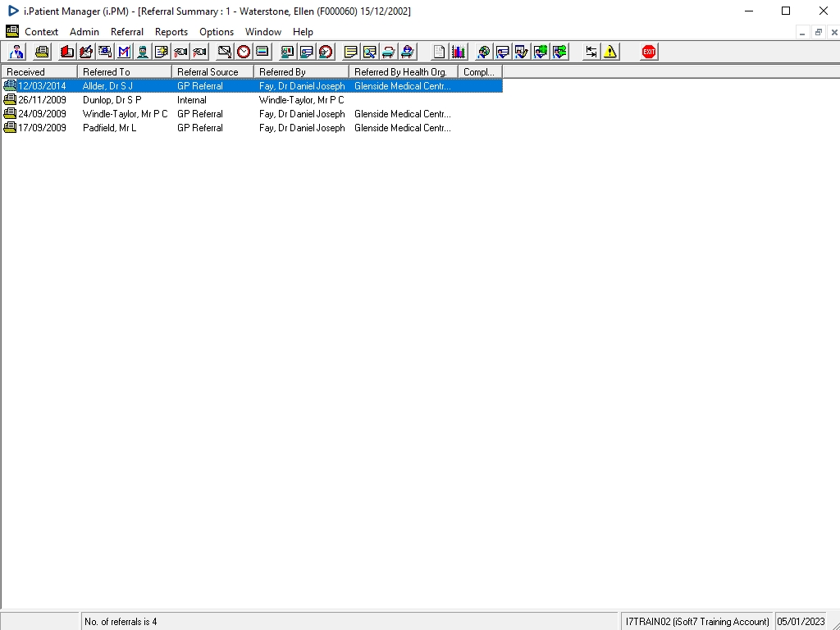The image size is (840, 630).
Task: Click the 05/01/2023 date in status bar
Action: [x=801, y=622]
